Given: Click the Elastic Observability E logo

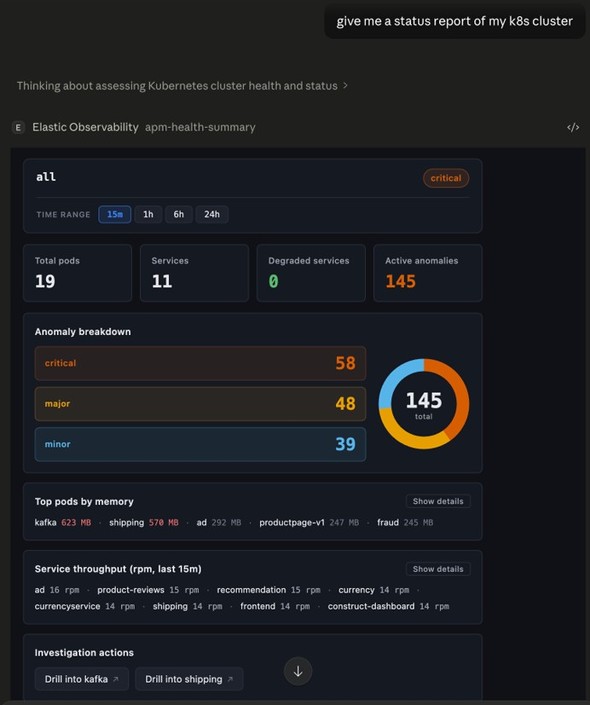Looking at the screenshot, I should (x=18, y=128).
